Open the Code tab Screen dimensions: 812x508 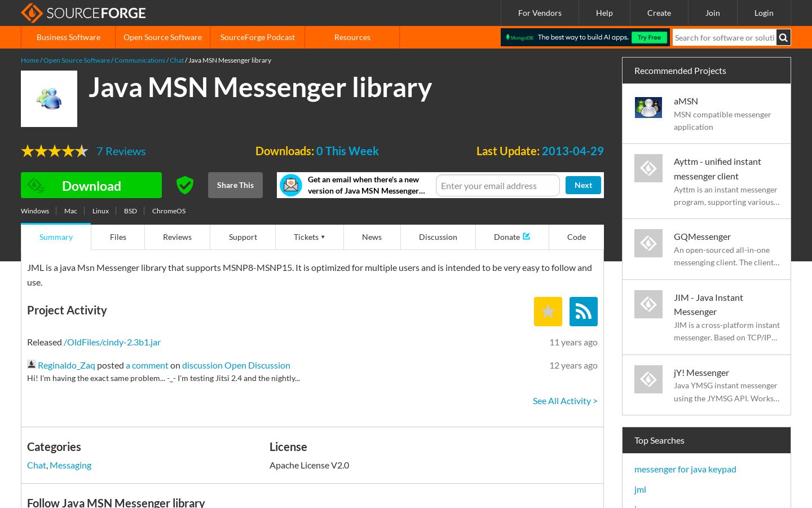point(576,237)
